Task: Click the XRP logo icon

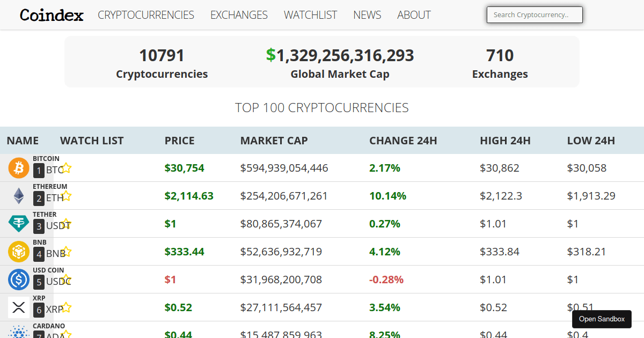Action: tap(19, 307)
